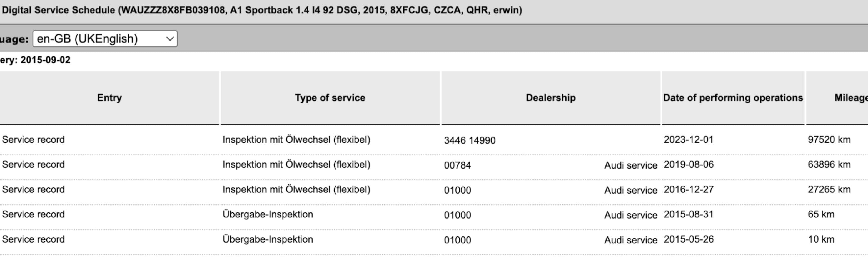Click the Date of performing operations header
Image resolution: width=868 pixels, height=267 pixels.
733,98
